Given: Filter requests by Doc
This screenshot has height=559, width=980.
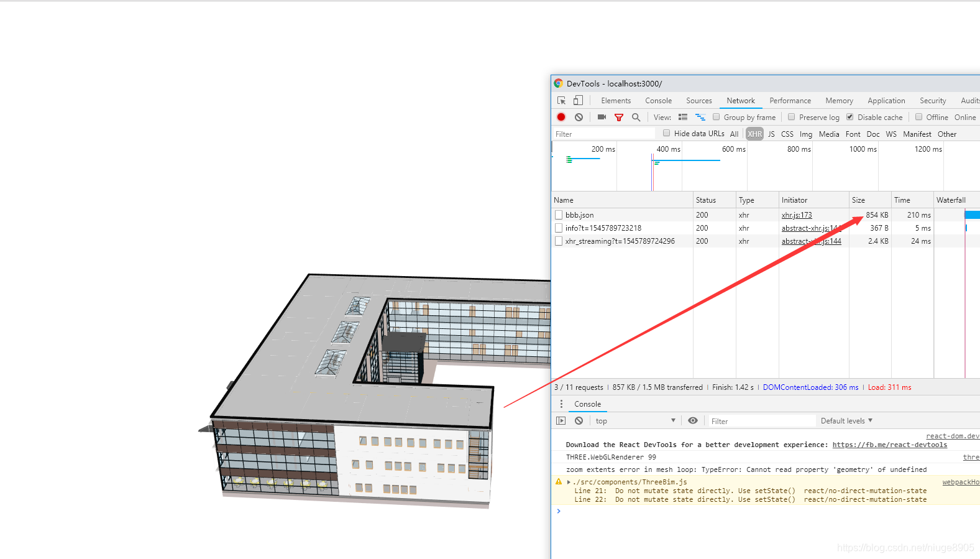Looking at the screenshot, I should click(873, 134).
